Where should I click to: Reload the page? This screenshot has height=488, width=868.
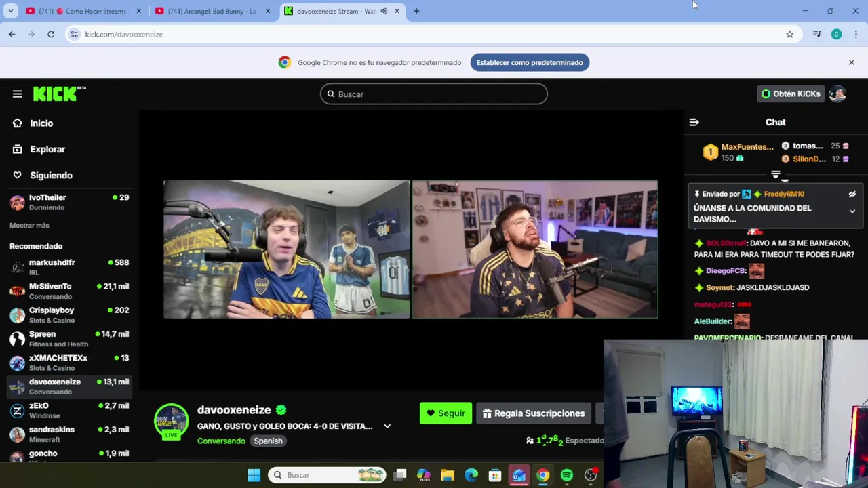click(51, 34)
